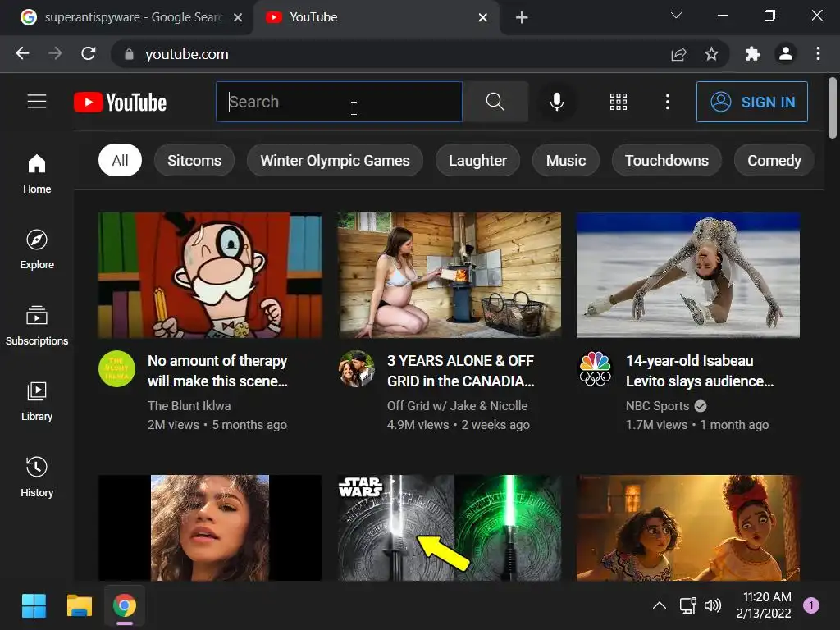Open the network icon in the tray
The width and height of the screenshot is (840, 630).
(x=688, y=606)
